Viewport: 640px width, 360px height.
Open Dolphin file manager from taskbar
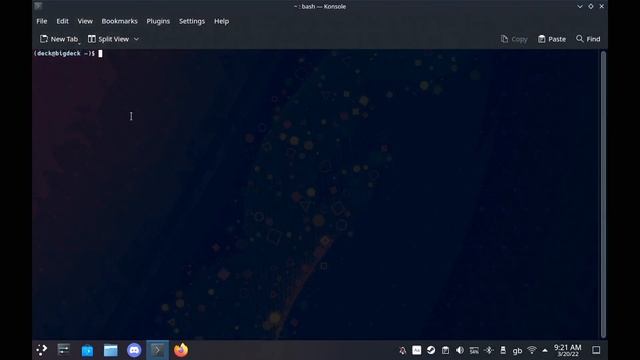pyautogui.click(x=111, y=350)
